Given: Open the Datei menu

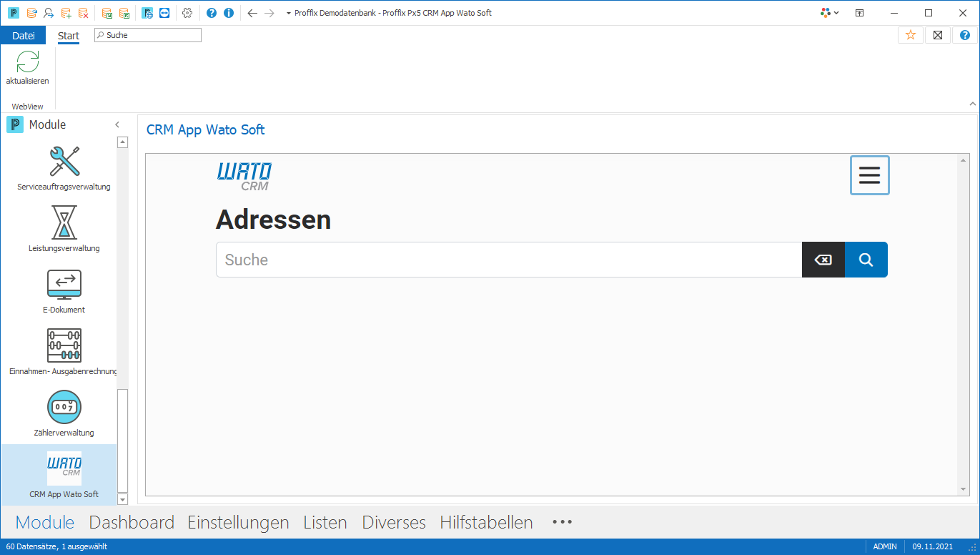Looking at the screenshot, I should tap(23, 35).
